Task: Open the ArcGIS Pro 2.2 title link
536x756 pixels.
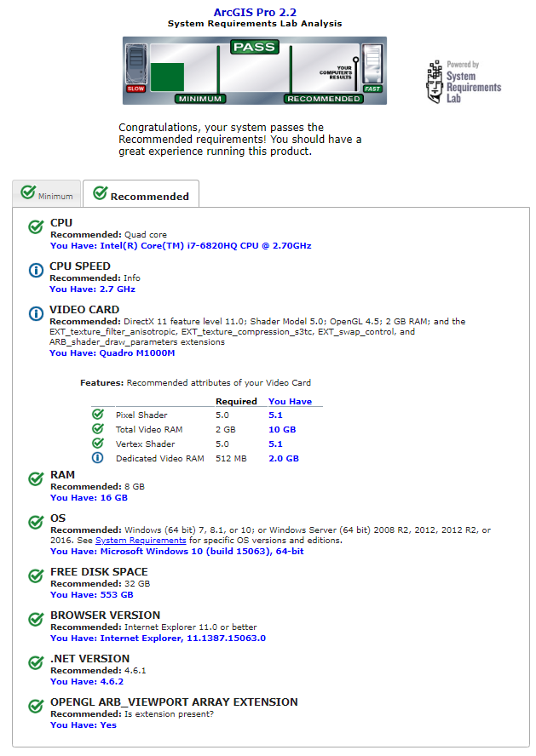Action: [x=255, y=13]
